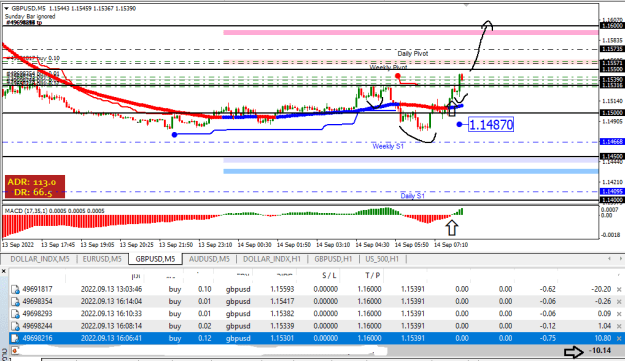Click the 13 Sep 21:50 time axis label
This screenshot has height=361, width=625.
click(176, 245)
